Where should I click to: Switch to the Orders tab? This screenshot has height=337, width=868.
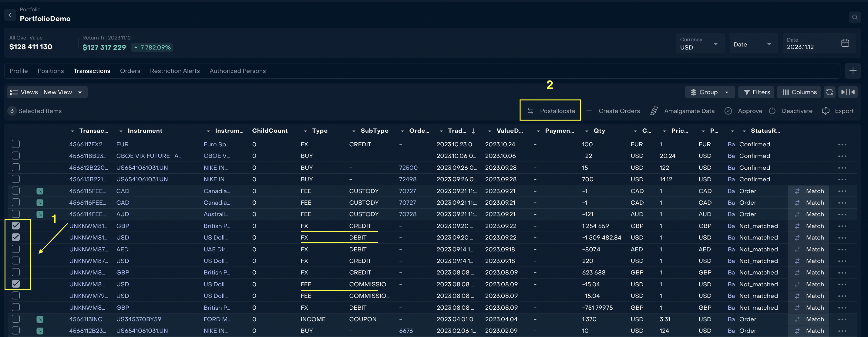click(x=130, y=71)
